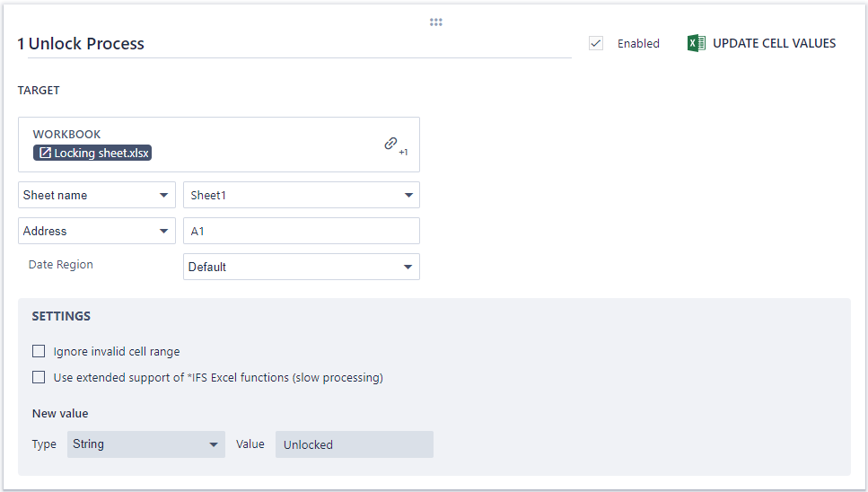
Task: Click the link chain icon in Workbook box
Action: (x=390, y=143)
